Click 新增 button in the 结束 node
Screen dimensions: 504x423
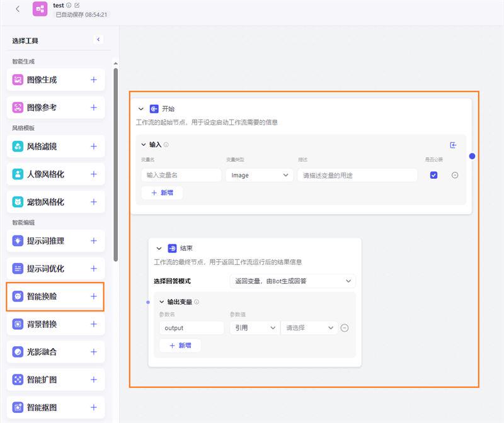(x=180, y=346)
